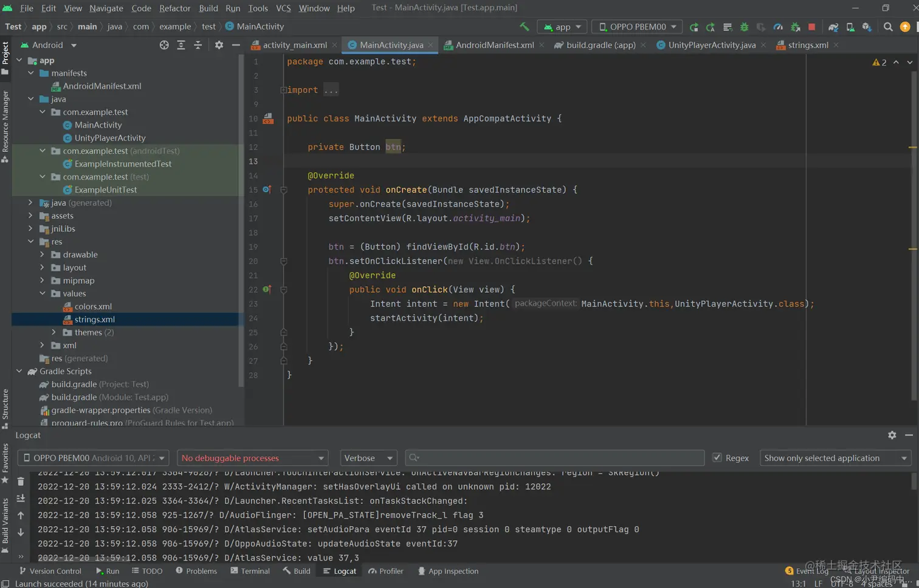Click the Debug app bug icon
This screenshot has width=919, height=588.
[744, 27]
